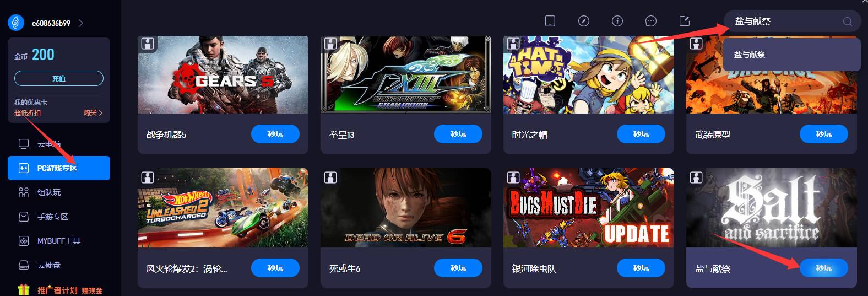
Task: Click 秒玩 button for 战争机器5
Action: tap(275, 134)
